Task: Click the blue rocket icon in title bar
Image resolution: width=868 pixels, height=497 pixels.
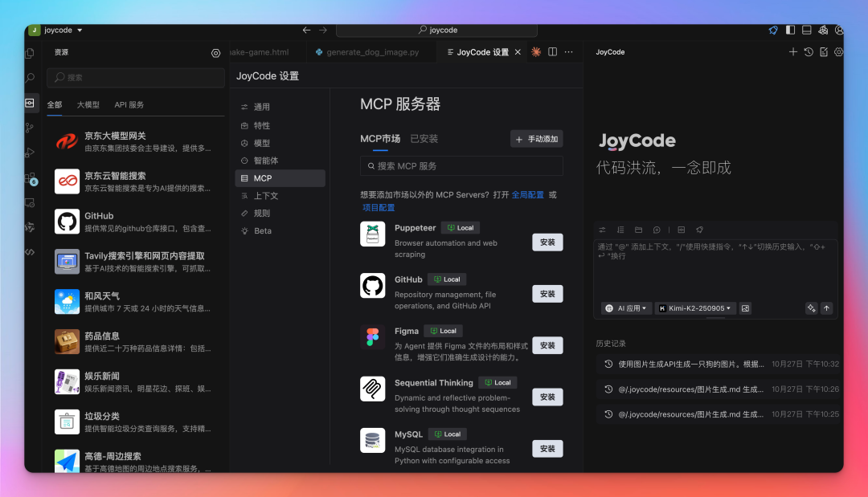Action: (x=773, y=30)
